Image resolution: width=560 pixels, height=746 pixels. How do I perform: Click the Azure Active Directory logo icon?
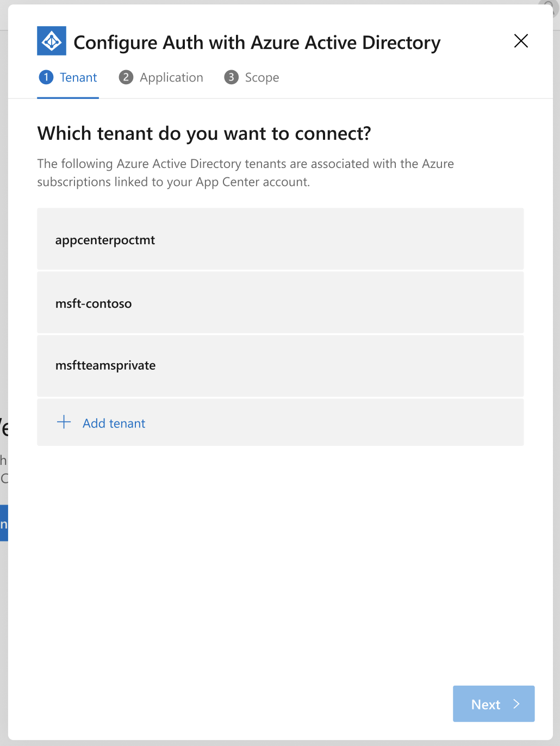point(51,40)
